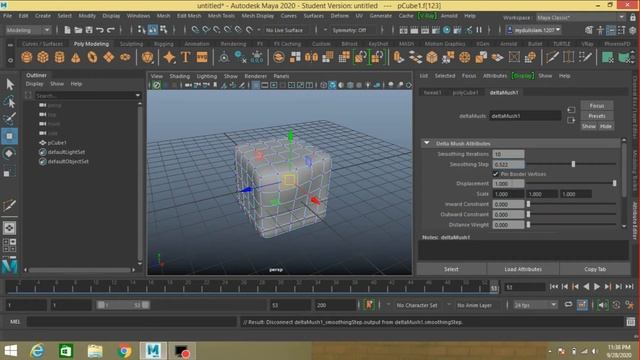Toggle the Modeling Toolkit icon at top right
This screenshot has height=360, width=640.
(589, 30)
